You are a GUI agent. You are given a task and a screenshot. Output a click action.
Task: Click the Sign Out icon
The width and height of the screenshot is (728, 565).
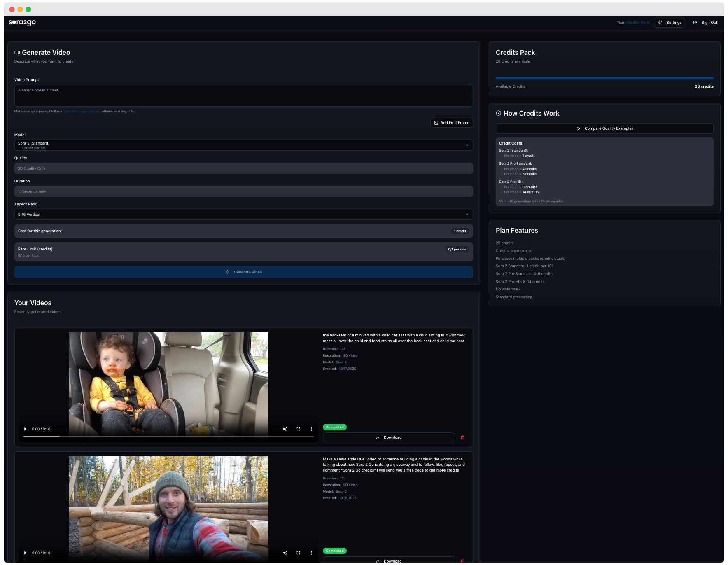point(695,23)
